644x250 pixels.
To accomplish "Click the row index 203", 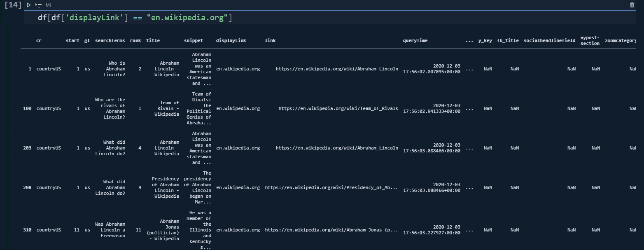I will point(27,148).
